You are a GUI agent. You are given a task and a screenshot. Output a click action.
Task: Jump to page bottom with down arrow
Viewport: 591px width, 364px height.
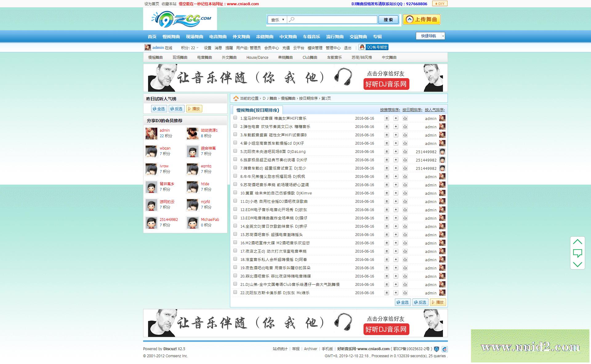pyautogui.click(x=577, y=264)
